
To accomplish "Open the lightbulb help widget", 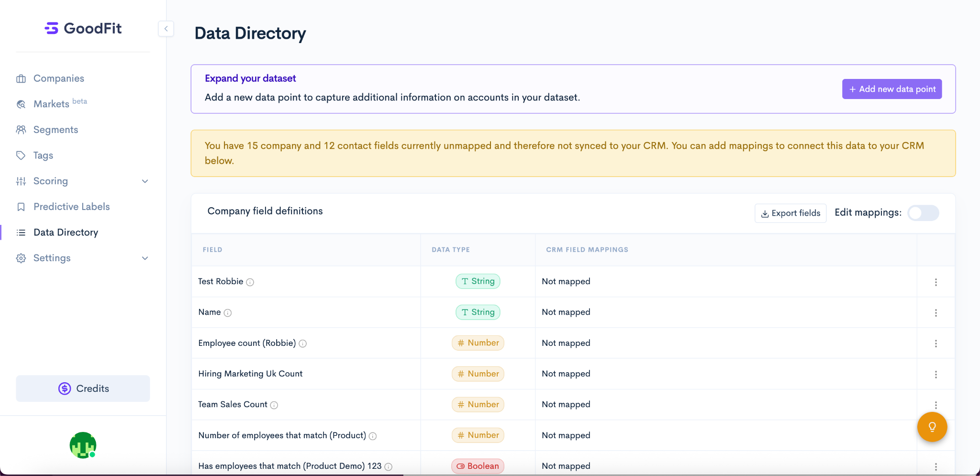I will [x=932, y=427].
